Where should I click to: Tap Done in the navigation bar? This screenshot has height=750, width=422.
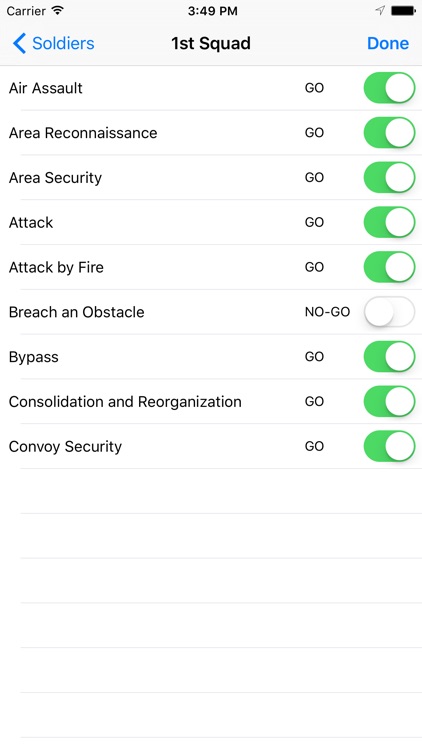tap(388, 43)
